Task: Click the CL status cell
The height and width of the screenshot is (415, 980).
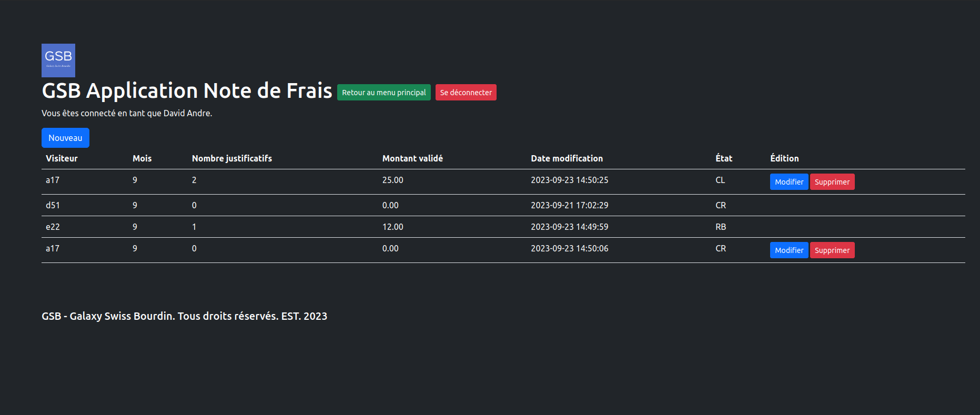Action: [x=720, y=180]
